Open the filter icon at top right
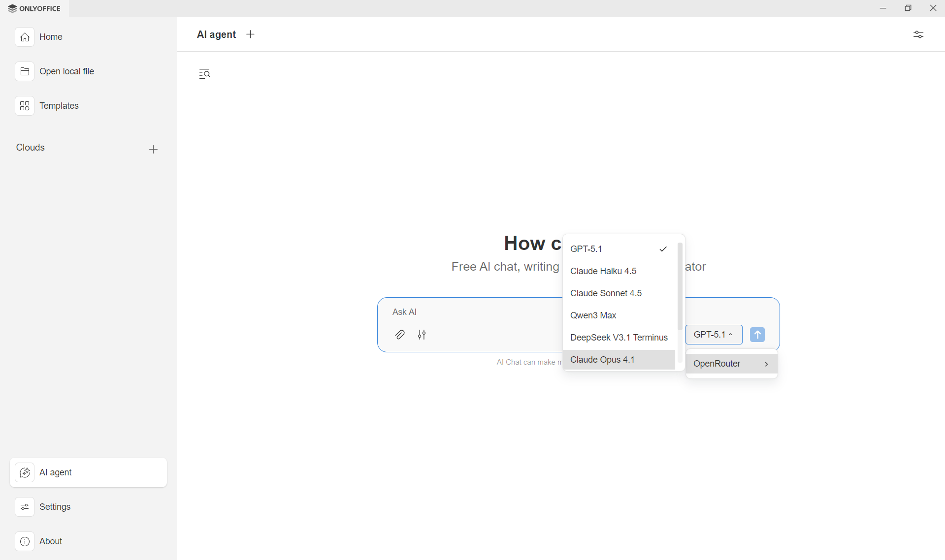945x560 pixels. click(918, 34)
